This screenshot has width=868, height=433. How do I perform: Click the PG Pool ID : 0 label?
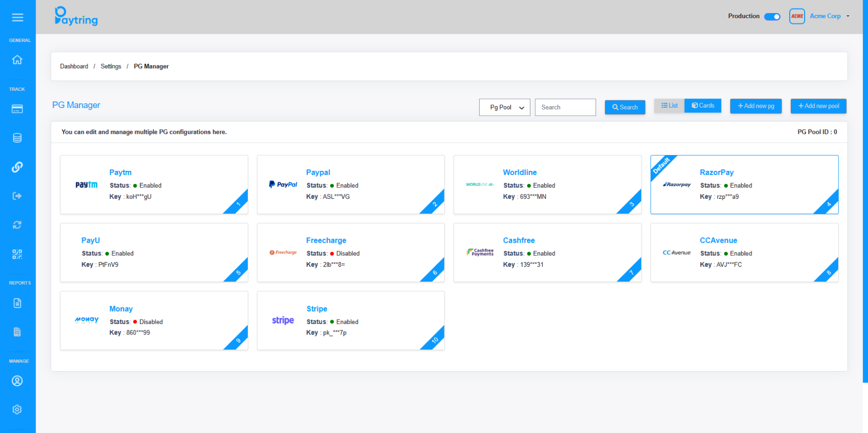817,132
